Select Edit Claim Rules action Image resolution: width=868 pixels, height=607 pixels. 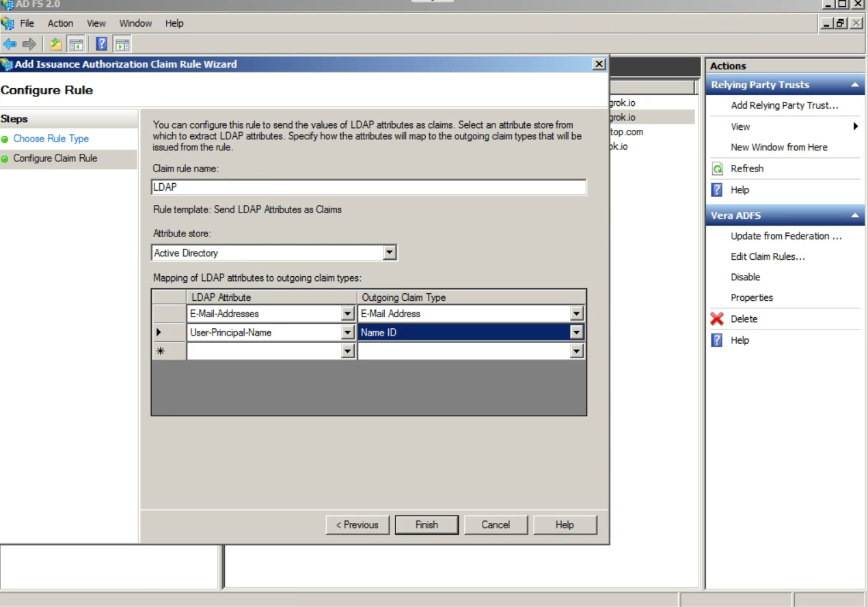click(768, 256)
